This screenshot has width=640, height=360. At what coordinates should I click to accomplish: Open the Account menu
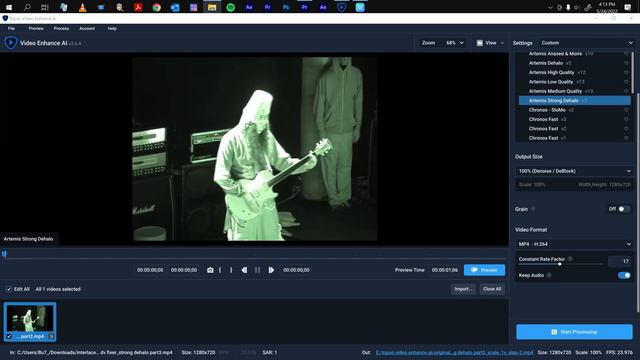[x=87, y=29]
